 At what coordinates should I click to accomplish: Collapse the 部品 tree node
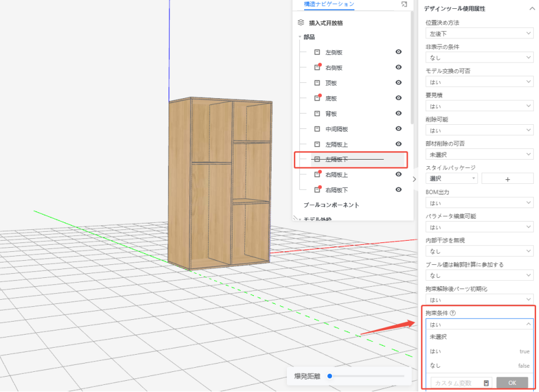click(300, 37)
